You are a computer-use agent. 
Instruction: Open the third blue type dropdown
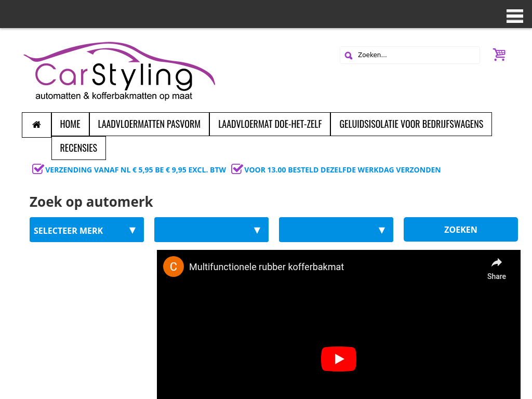point(336,230)
